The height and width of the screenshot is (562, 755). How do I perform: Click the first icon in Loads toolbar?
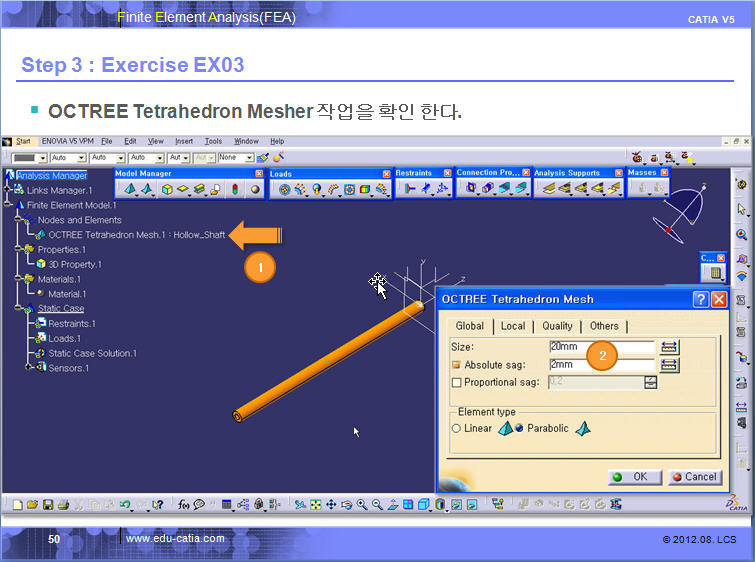(x=284, y=188)
